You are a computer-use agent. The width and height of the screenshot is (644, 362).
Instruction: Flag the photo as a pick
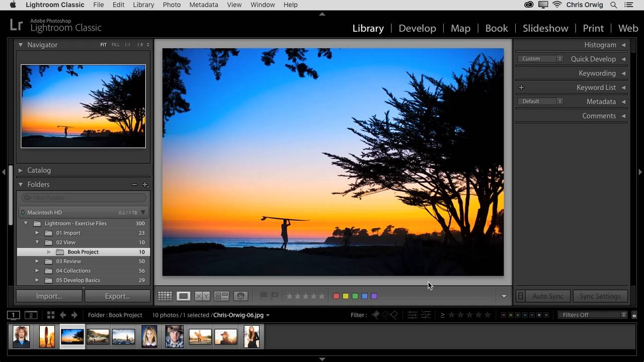[x=263, y=296]
